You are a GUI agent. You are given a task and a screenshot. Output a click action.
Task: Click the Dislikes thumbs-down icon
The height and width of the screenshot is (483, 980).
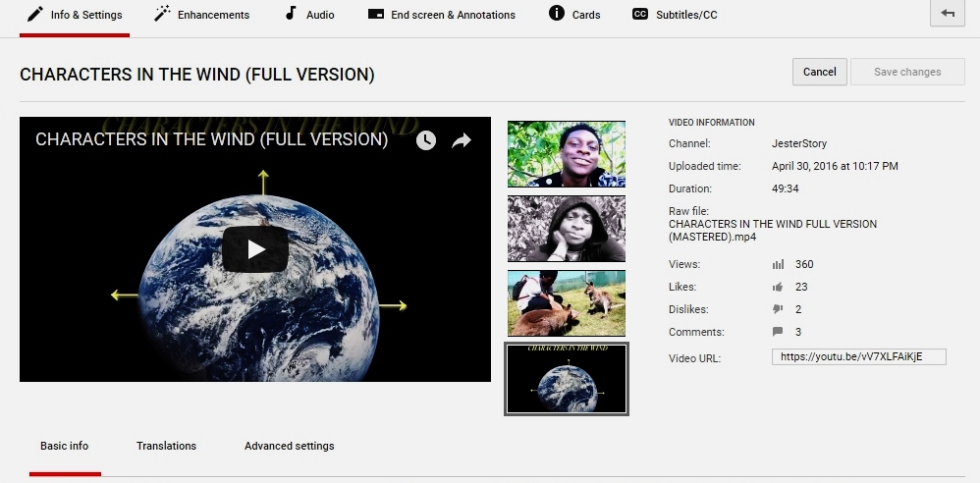point(778,308)
